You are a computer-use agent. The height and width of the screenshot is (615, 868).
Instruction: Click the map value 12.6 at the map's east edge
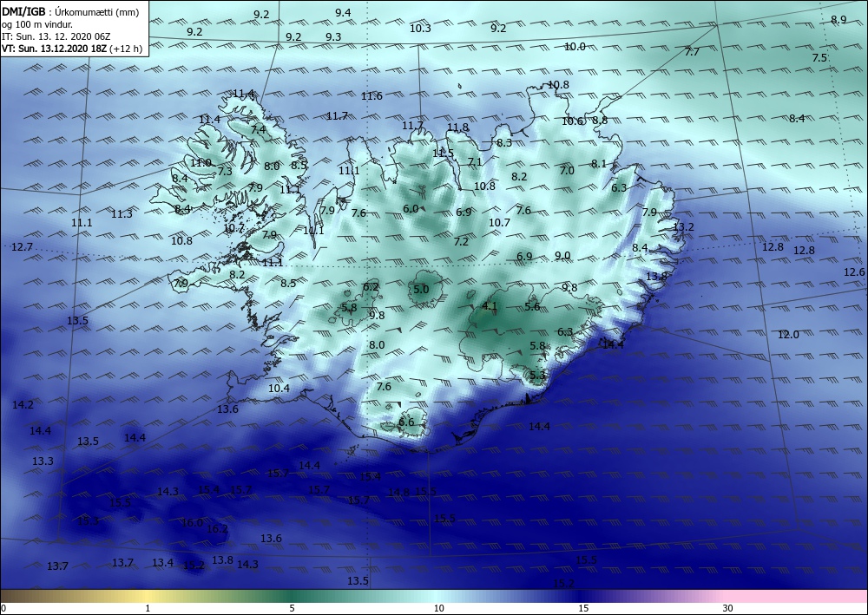point(854,272)
